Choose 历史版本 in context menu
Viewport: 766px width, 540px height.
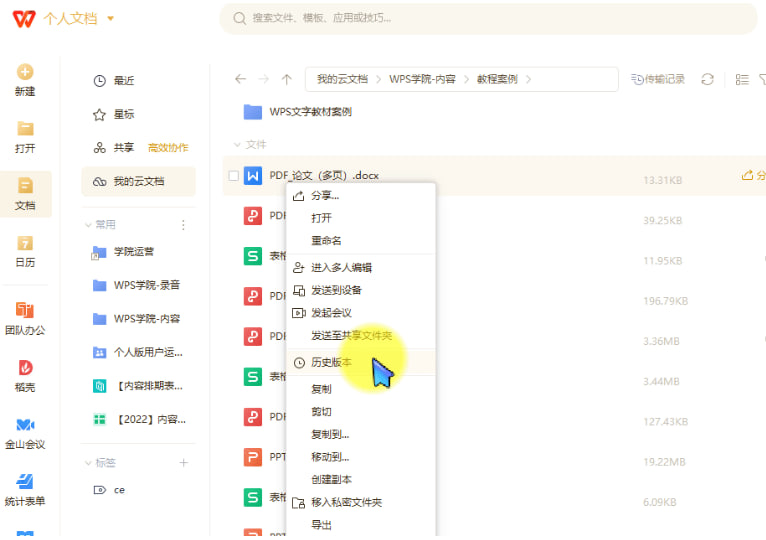coord(361,362)
